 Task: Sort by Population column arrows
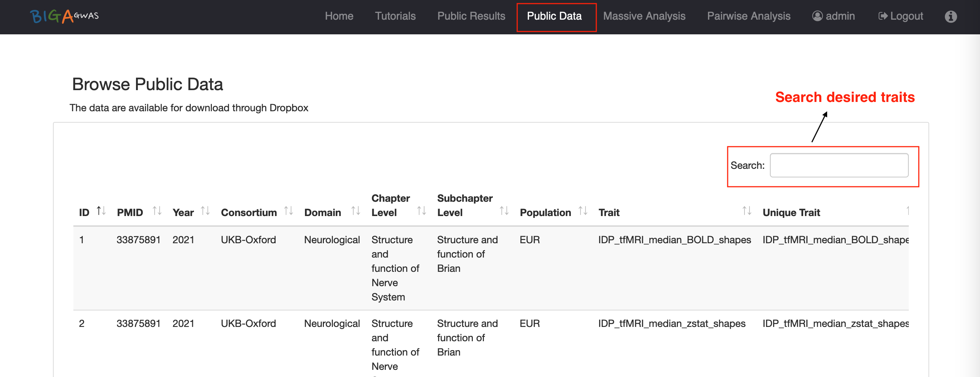coord(582,211)
